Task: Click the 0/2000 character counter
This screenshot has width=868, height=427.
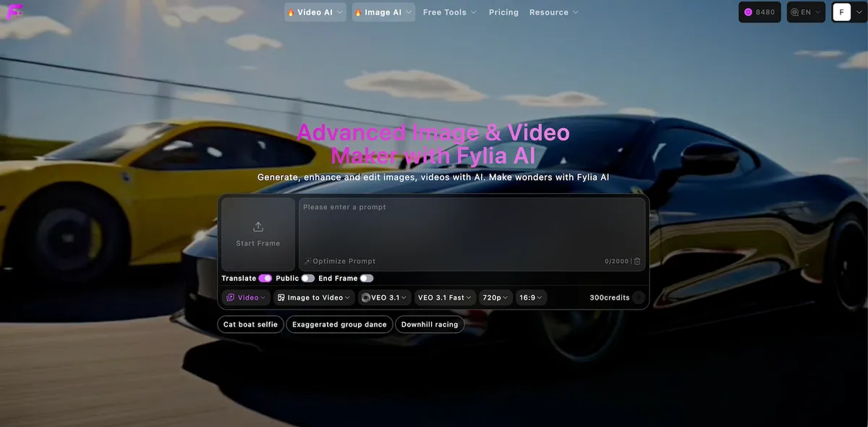Action: coord(617,261)
